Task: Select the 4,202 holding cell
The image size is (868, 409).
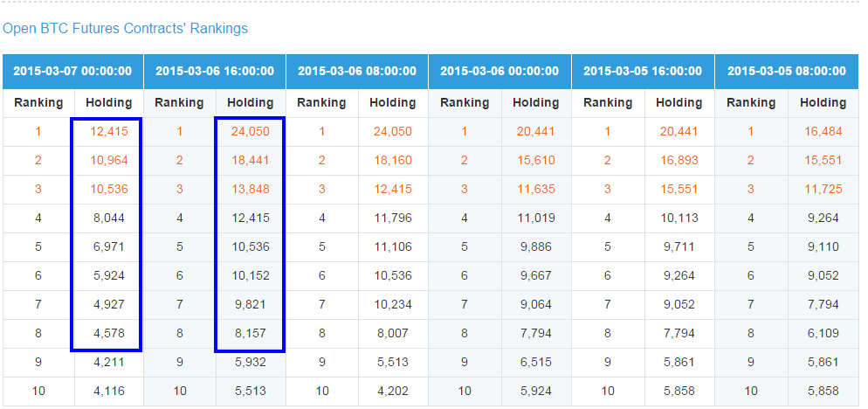Action: 392,391
